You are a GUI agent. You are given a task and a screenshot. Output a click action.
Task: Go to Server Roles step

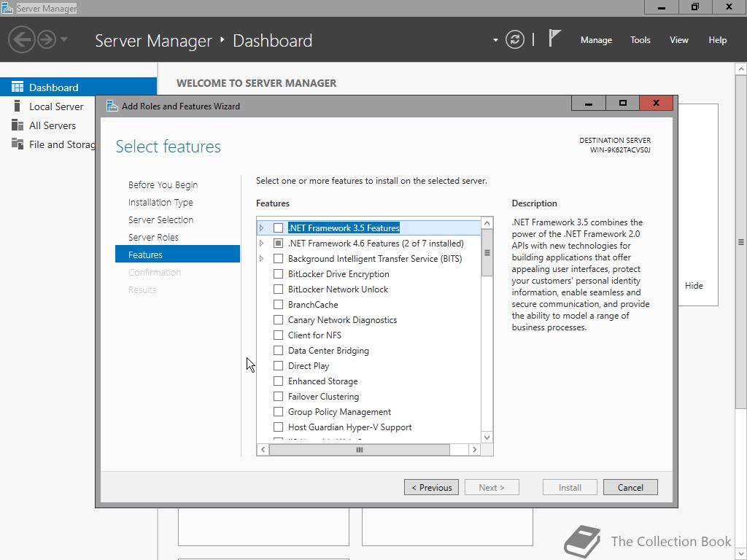(x=153, y=237)
